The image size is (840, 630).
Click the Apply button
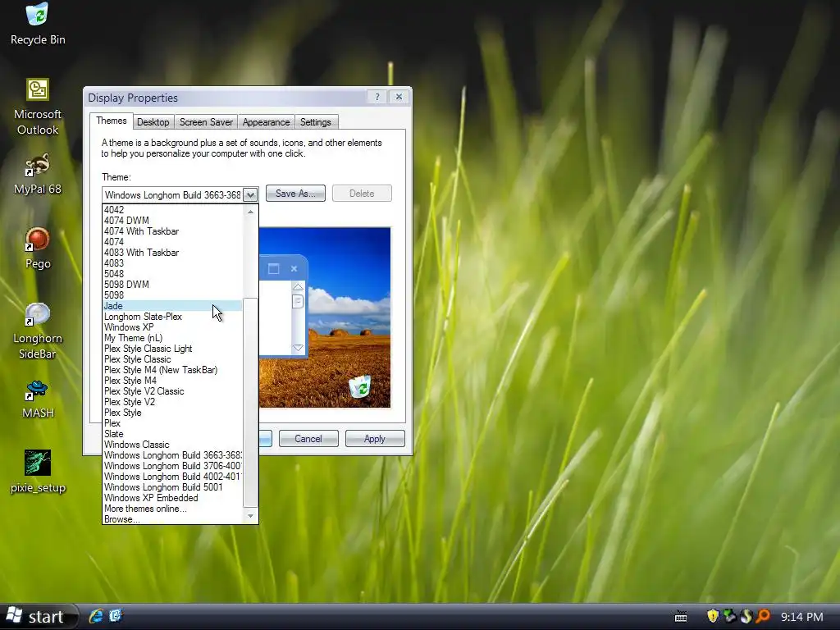(x=375, y=439)
